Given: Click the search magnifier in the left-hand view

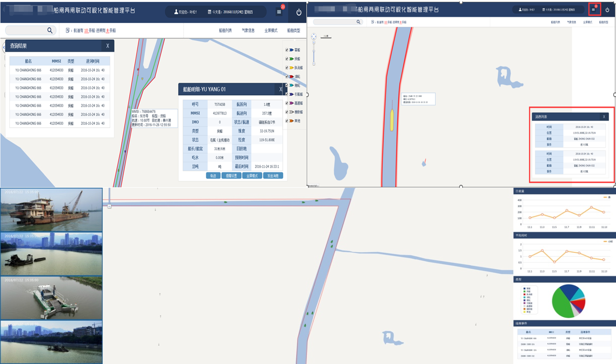Looking at the screenshot, I should (x=50, y=30).
